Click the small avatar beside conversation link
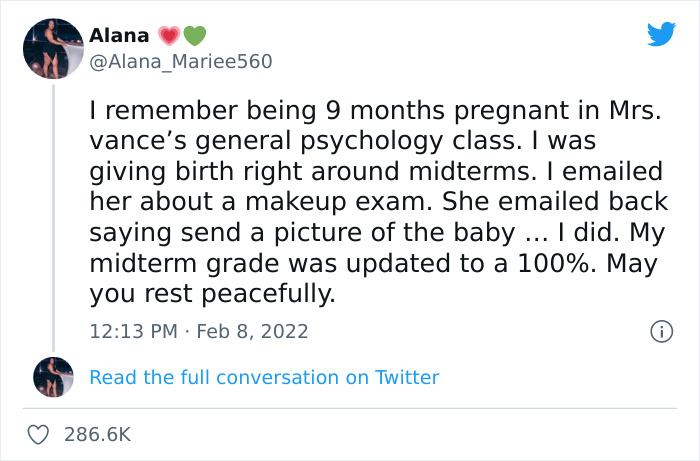Viewport: 700px width, 461px height. [x=53, y=377]
